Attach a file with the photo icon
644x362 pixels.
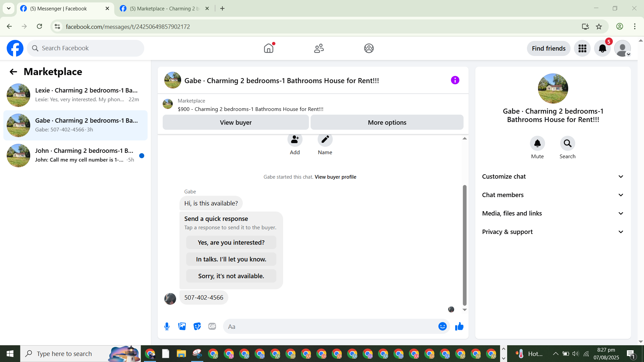[182, 326]
